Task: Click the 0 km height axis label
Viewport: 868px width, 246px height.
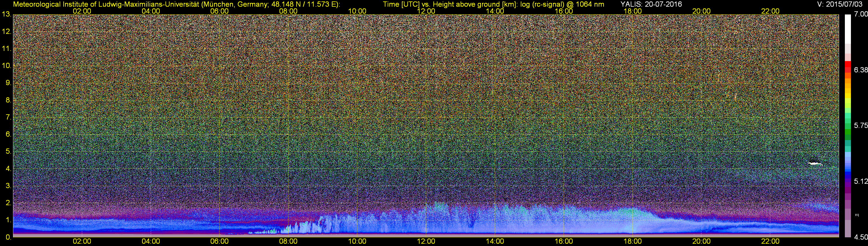Action: [x=8, y=237]
